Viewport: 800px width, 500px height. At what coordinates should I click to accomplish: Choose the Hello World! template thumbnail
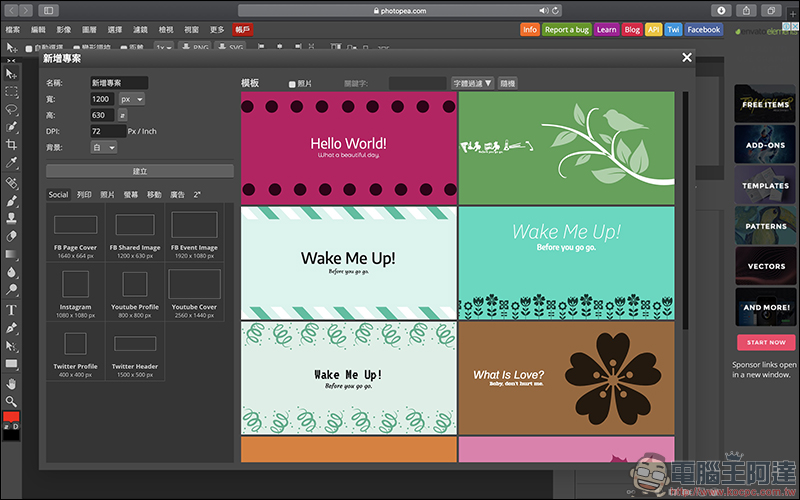[x=349, y=148]
